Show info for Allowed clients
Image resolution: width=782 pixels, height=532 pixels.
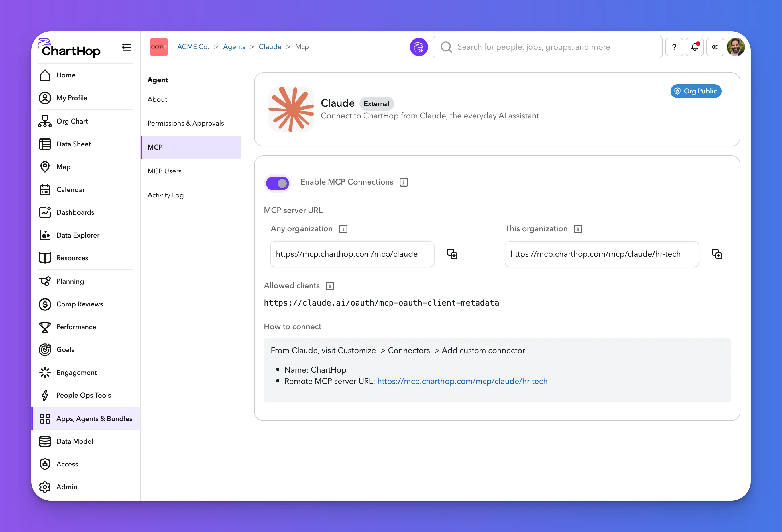click(330, 286)
